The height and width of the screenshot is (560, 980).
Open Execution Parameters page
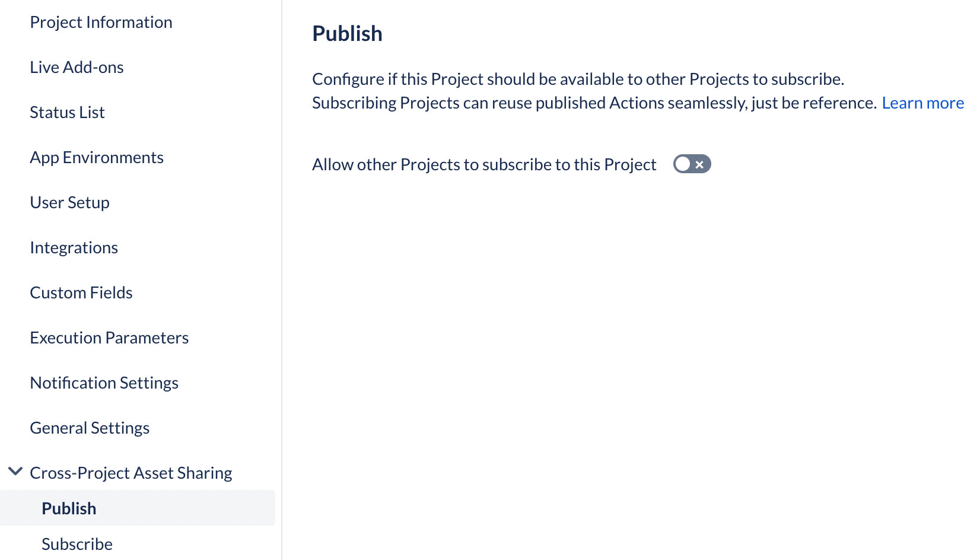[x=109, y=338]
